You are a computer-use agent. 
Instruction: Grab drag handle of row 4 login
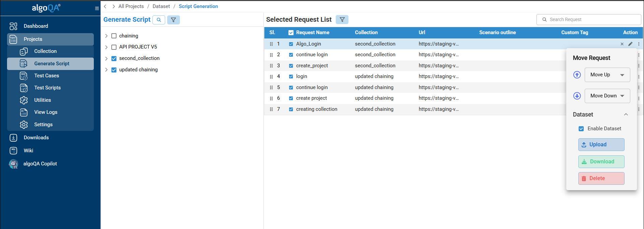(x=271, y=77)
